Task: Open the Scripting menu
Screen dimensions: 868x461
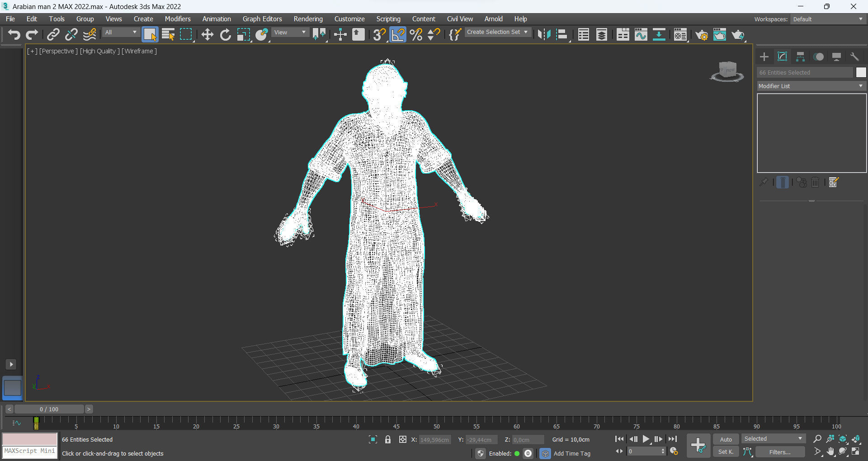Action: click(x=388, y=19)
